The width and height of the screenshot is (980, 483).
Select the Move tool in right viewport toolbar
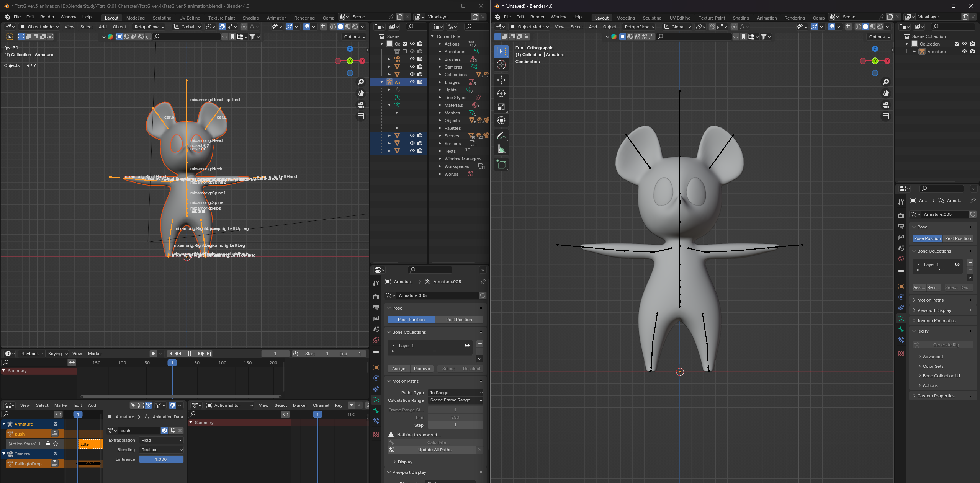(501, 80)
